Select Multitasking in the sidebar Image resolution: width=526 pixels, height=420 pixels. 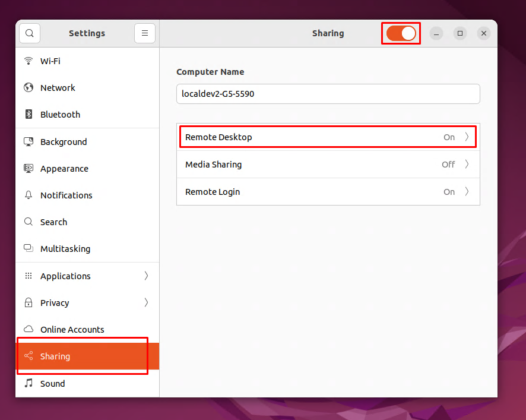click(87, 248)
